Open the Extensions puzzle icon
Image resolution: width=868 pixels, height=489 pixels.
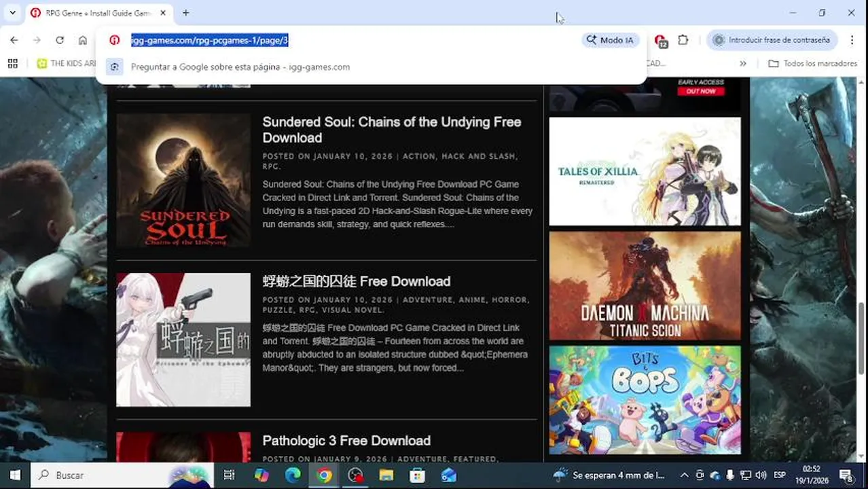point(683,40)
